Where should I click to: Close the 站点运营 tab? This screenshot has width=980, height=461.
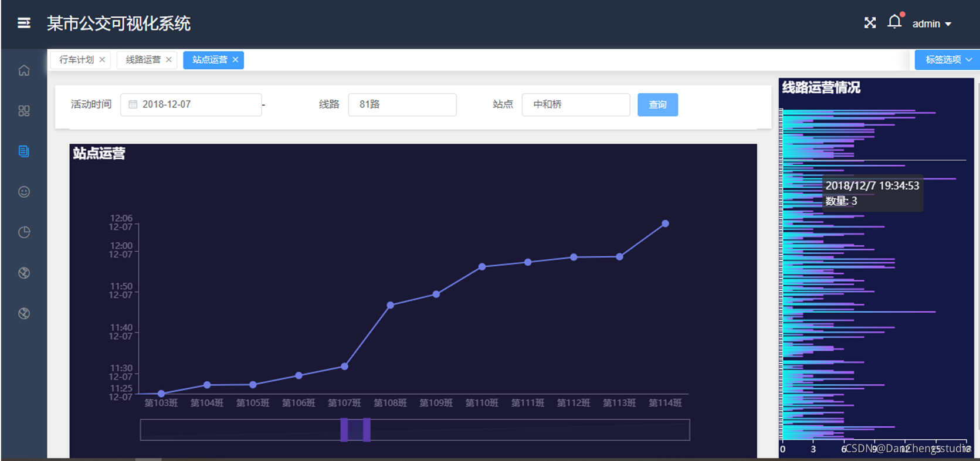click(x=235, y=60)
